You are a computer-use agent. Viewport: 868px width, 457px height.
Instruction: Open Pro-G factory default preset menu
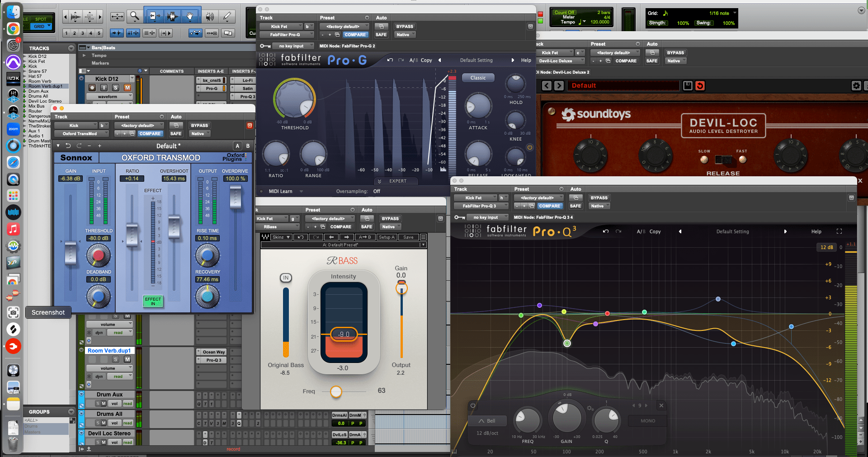344,27
